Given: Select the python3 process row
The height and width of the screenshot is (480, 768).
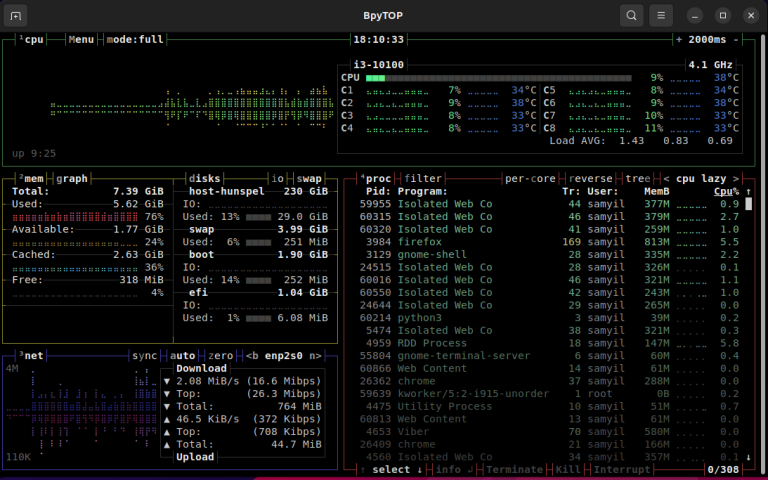Looking at the screenshot, I should (x=549, y=318).
